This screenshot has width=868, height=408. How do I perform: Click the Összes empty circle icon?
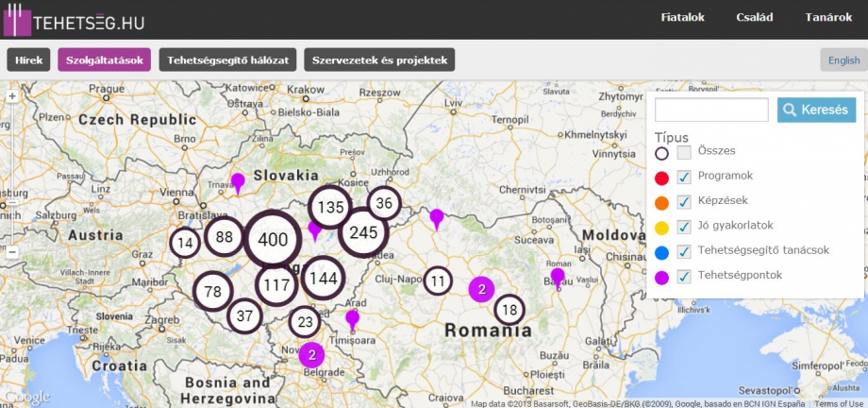click(661, 153)
